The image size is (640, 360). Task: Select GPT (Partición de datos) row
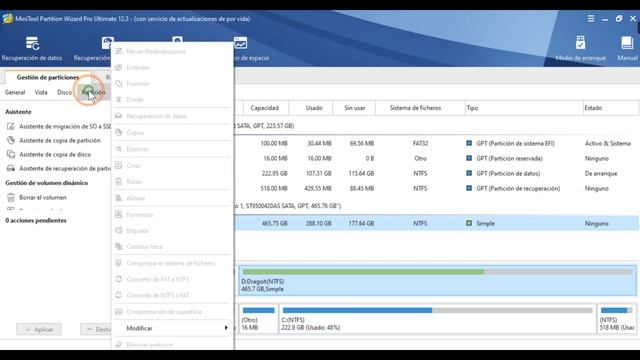coord(436,173)
